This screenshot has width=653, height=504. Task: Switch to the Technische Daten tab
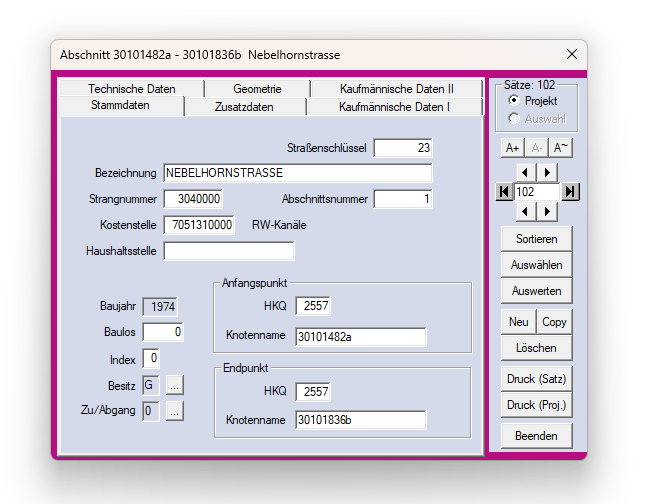point(131,89)
